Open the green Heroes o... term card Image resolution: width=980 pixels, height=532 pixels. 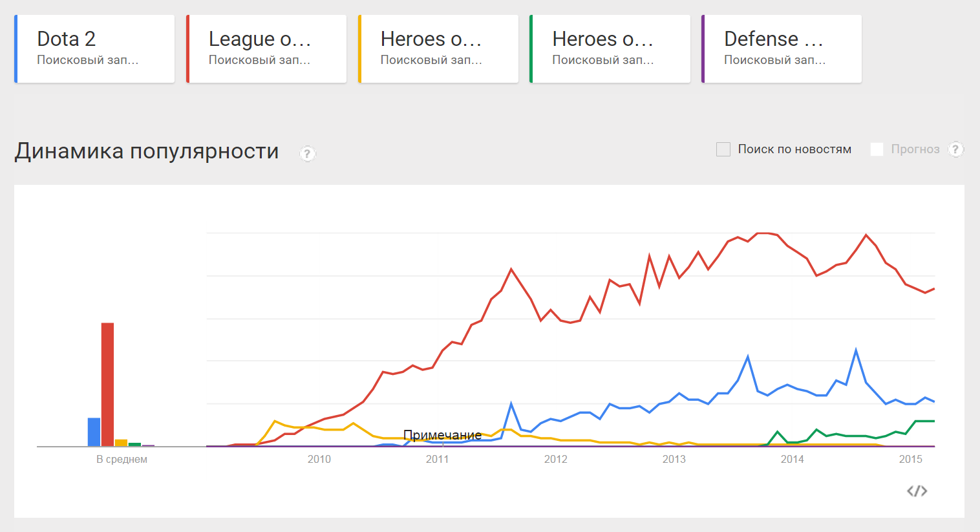coord(610,49)
